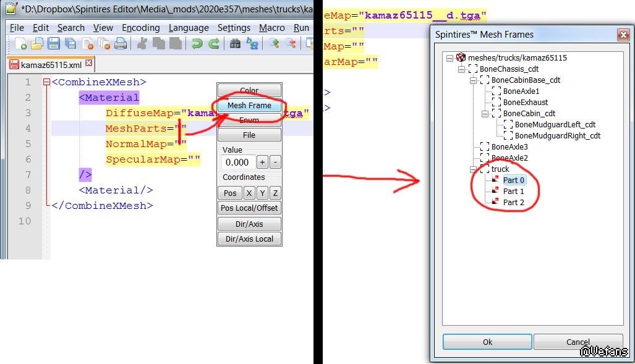Image resolution: width=635 pixels, height=364 pixels.
Task: Click the Paste toolbar icon
Action: pos(175,43)
